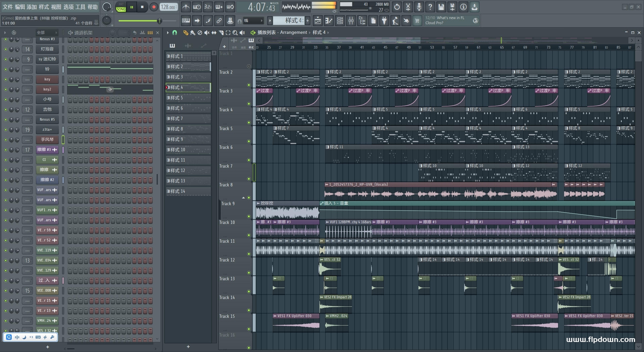Open the piano roll view icon
The width and height of the screenshot is (644, 352).
[329, 21]
